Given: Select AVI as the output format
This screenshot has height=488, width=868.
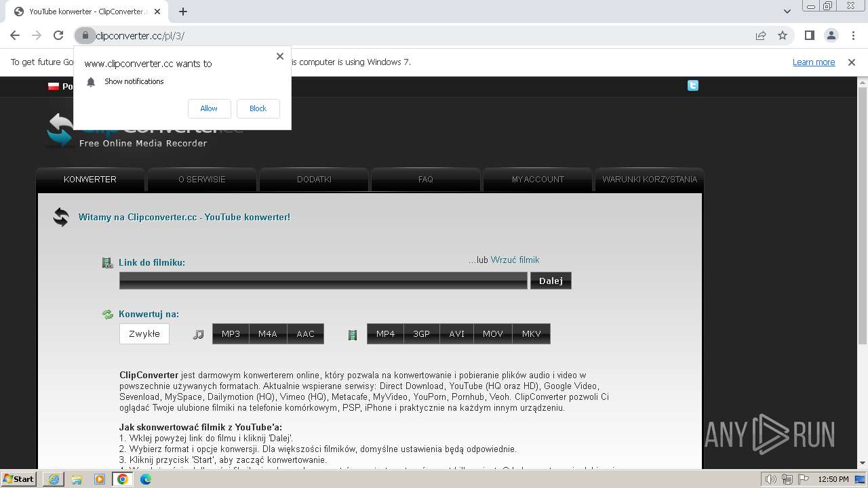Looking at the screenshot, I should [x=457, y=334].
